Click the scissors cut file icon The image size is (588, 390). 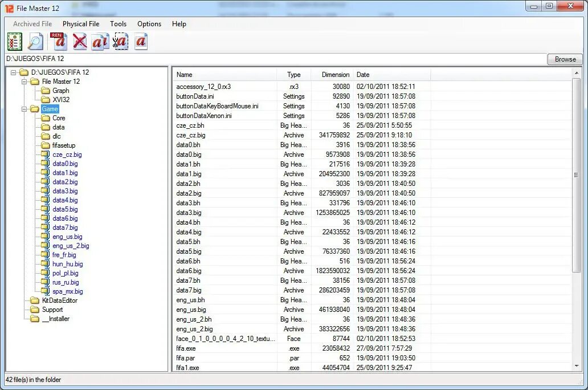[121, 41]
